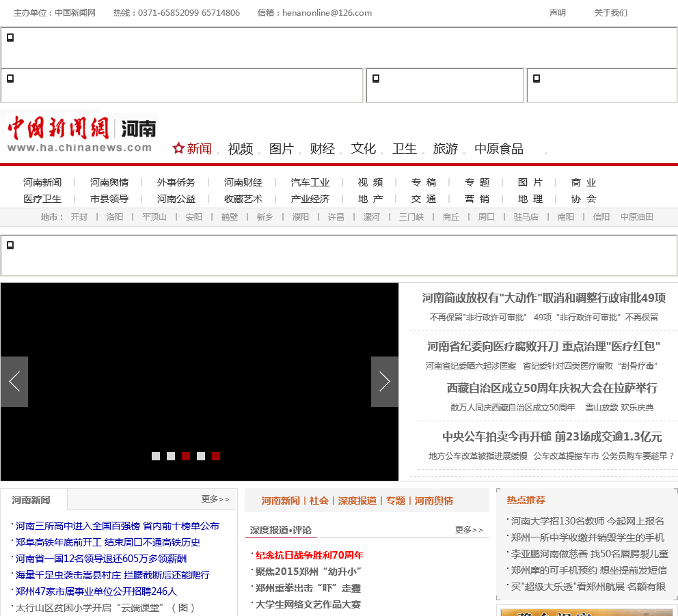Click the next slide arrow on carousel

(384, 382)
